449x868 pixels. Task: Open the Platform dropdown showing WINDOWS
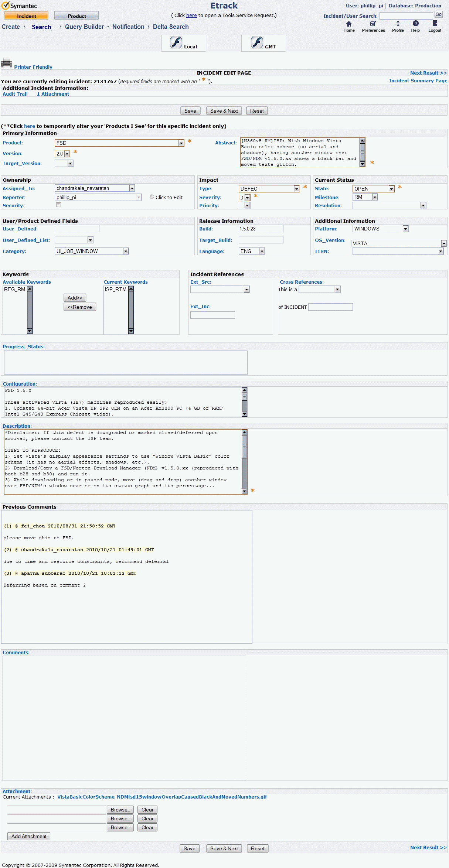380,229
